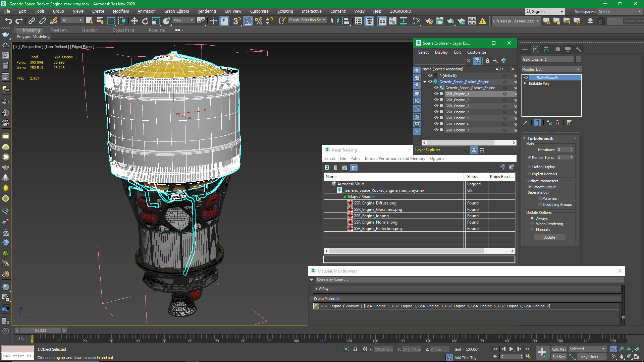Click Add Time Tag label
The height and width of the screenshot is (362, 644).
pyautogui.click(x=465, y=358)
